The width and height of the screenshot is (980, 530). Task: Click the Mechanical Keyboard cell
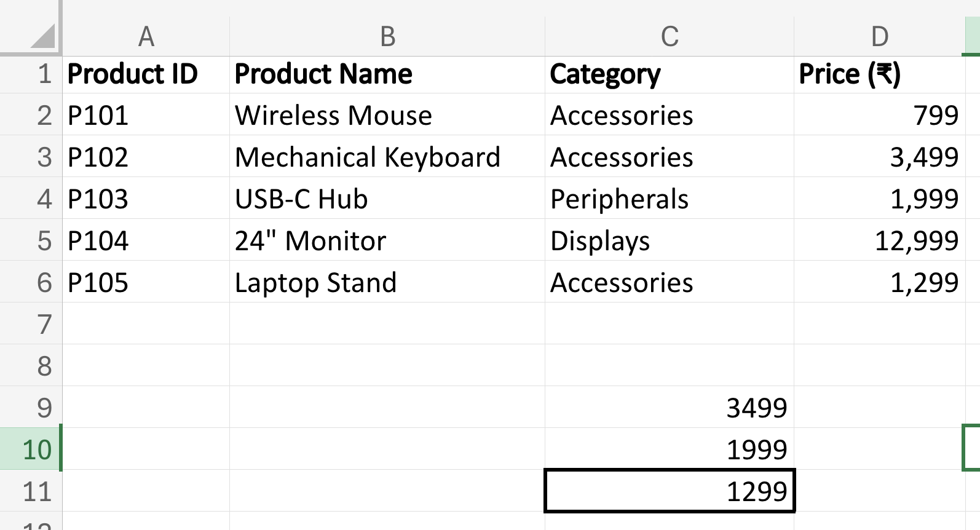[386, 157]
